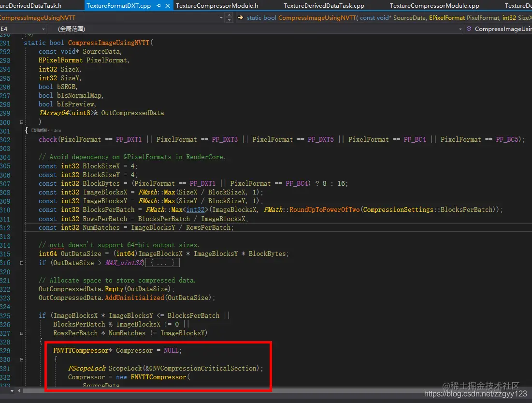Click the collapsed { ... } code placeholder
This screenshot has height=403, width=532.
pyautogui.click(x=162, y=263)
